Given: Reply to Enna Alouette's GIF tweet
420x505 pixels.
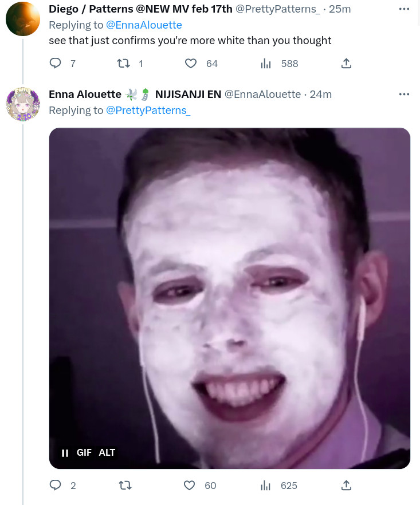Looking at the screenshot, I should point(55,485).
